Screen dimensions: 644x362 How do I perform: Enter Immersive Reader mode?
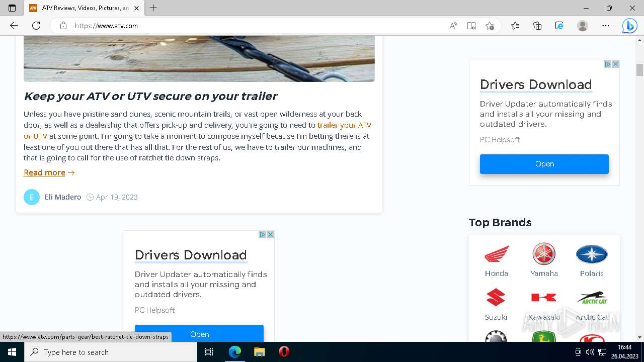(471, 26)
